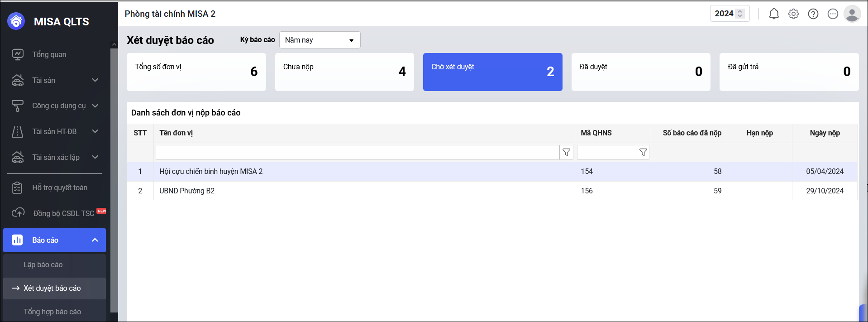868x322 pixels.
Task: Select the Chưa nộp summary card
Action: (344, 72)
